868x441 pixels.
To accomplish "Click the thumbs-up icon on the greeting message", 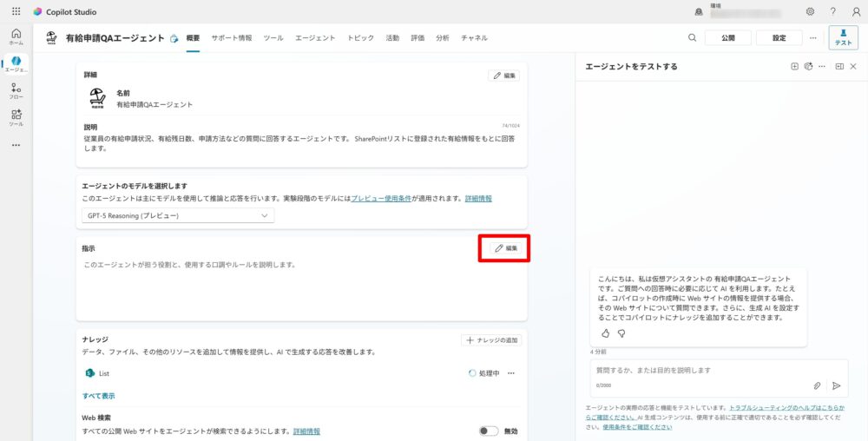I will click(606, 333).
